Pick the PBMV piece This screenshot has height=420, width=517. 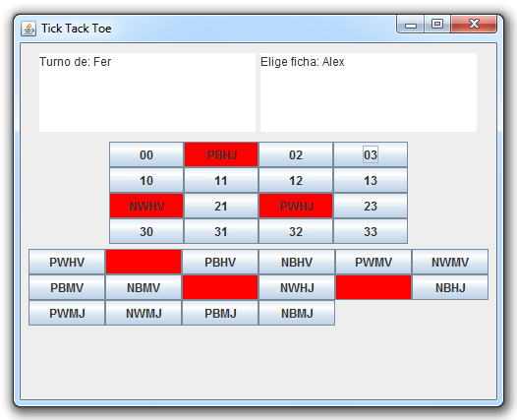67,287
